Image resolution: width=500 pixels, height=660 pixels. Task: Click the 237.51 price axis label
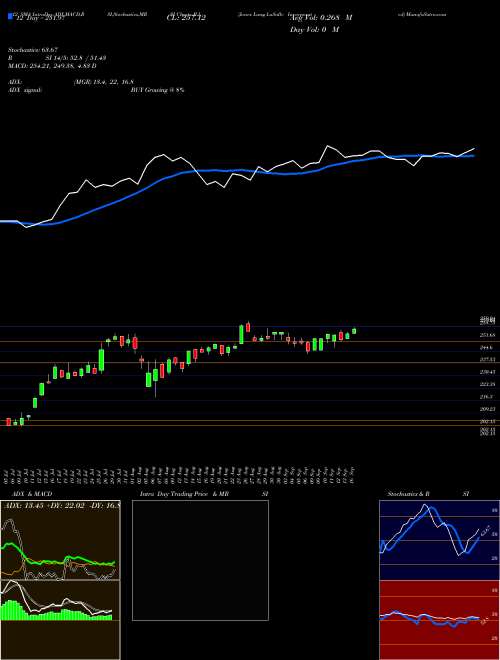pos(488,359)
